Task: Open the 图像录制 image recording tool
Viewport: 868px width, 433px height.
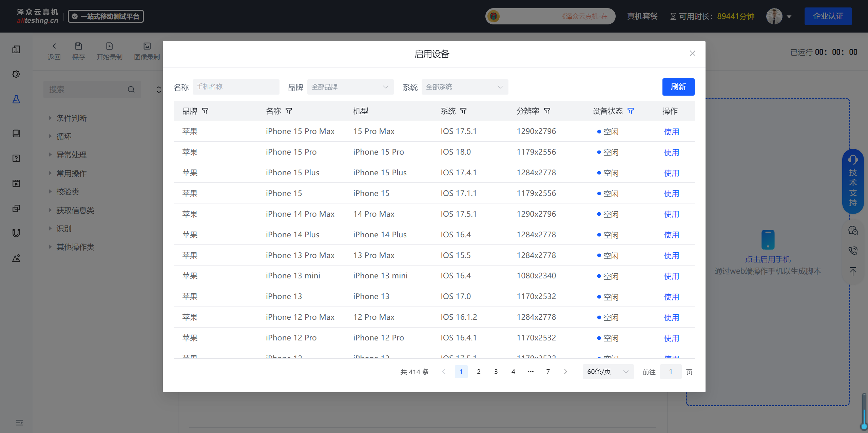Action: (147, 46)
